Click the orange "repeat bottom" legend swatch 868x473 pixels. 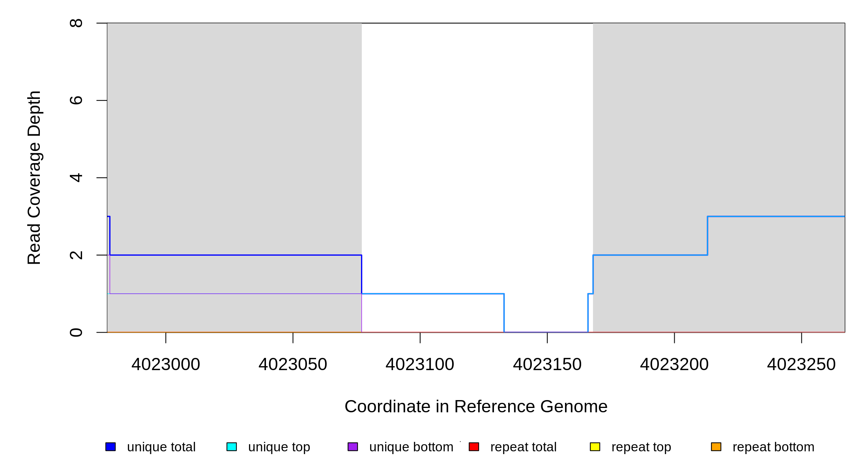point(716,447)
